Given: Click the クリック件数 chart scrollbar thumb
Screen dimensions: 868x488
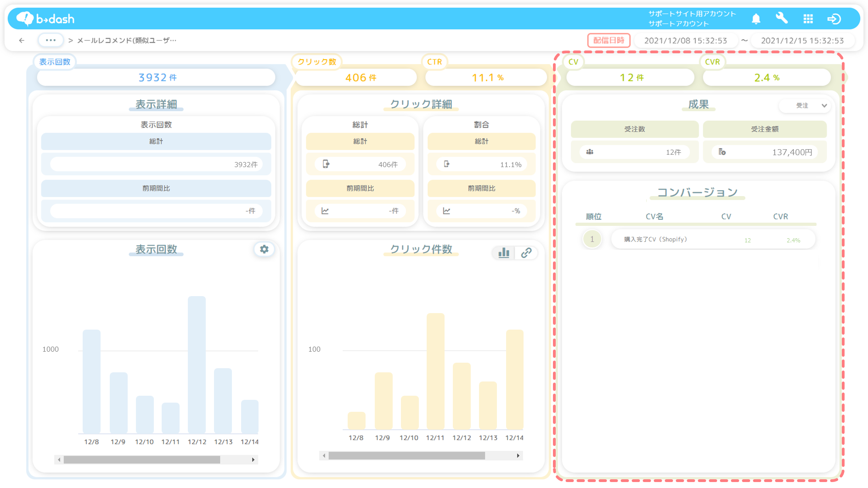Looking at the screenshot, I should [x=406, y=455].
